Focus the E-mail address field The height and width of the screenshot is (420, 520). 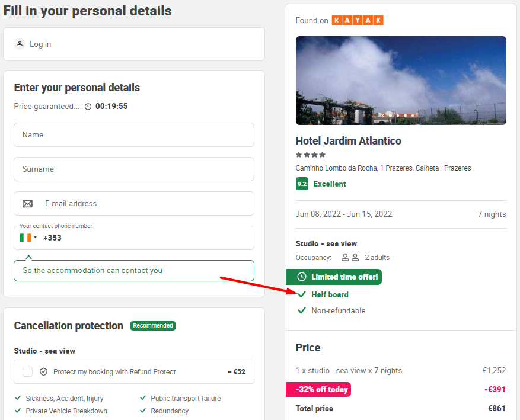(x=134, y=203)
